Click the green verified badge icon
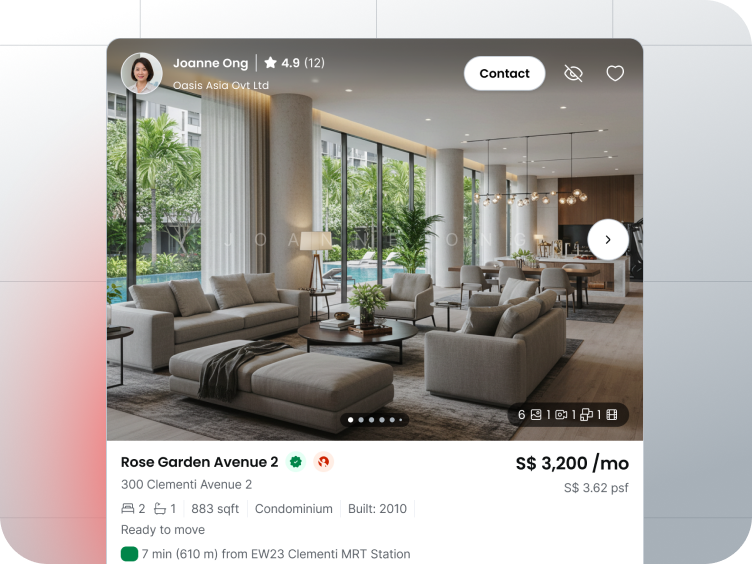The height and width of the screenshot is (564, 752). [x=296, y=462]
